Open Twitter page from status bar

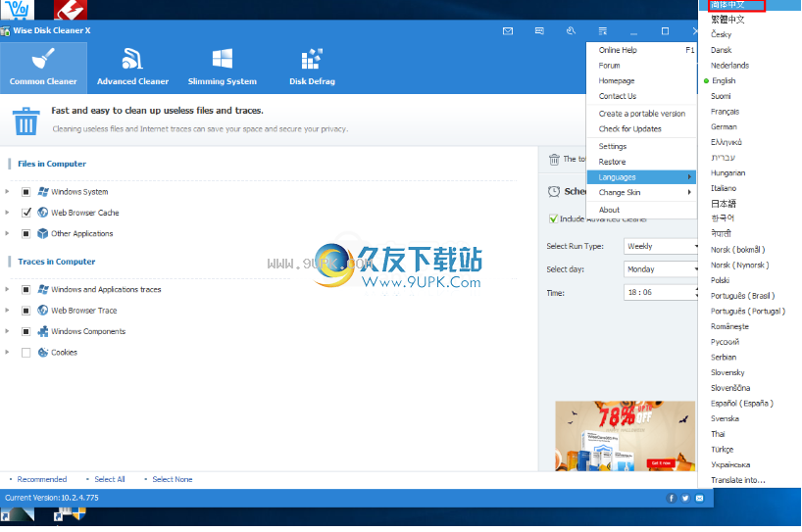(x=685, y=499)
